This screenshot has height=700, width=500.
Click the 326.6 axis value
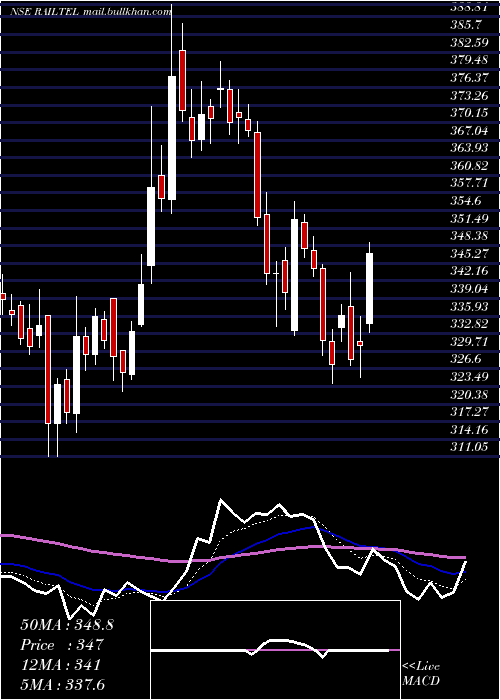click(465, 359)
